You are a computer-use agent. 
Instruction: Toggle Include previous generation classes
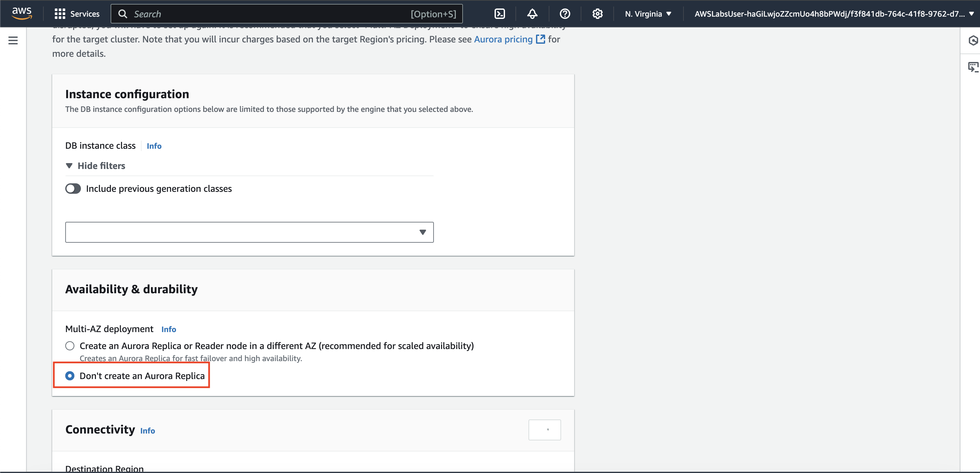(73, 189)
